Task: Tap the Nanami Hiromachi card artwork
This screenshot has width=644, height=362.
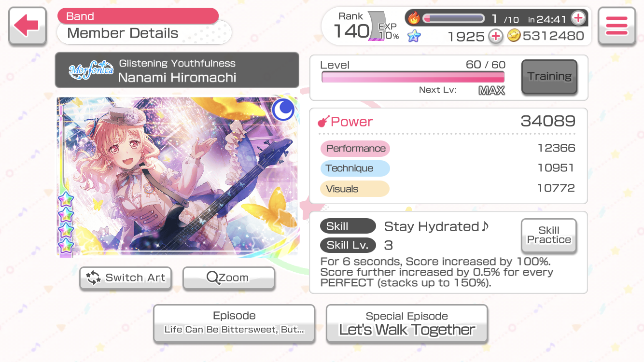Action: click(177, 177)
